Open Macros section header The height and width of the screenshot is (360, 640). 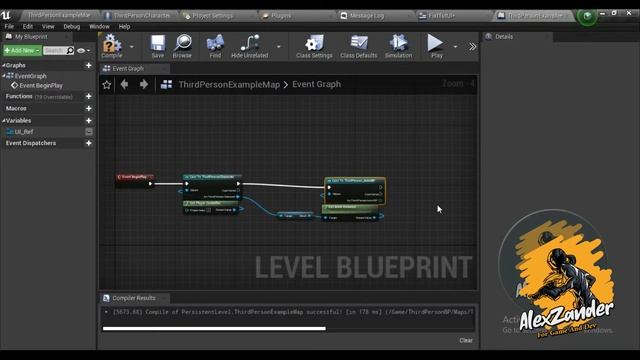click(x=16, y=109)
